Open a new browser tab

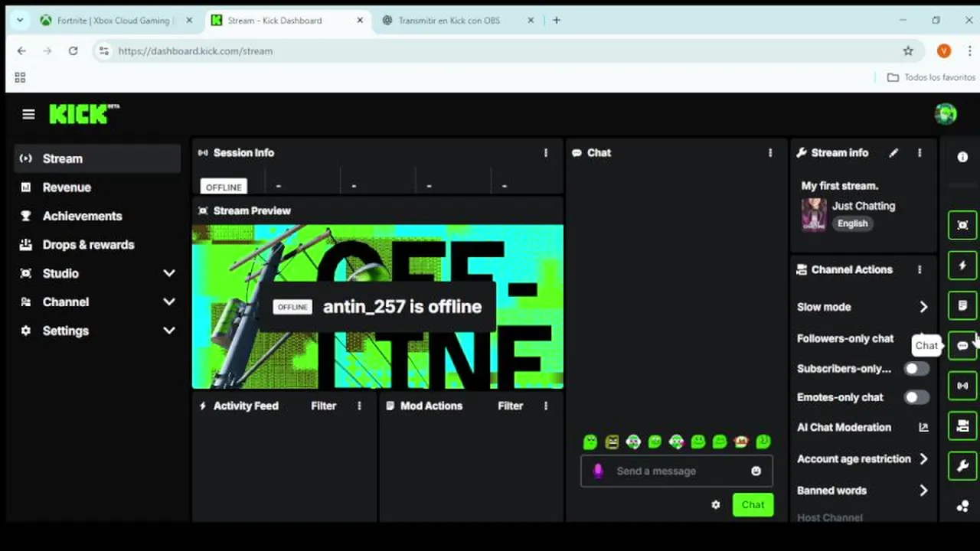click(x=557, y=21)
